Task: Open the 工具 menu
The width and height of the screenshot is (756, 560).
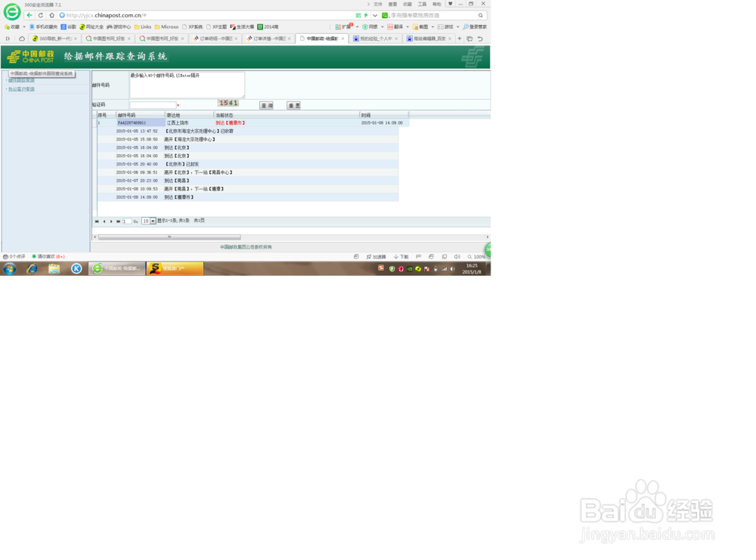Action: pyautogui.click(x=423, y=5)
